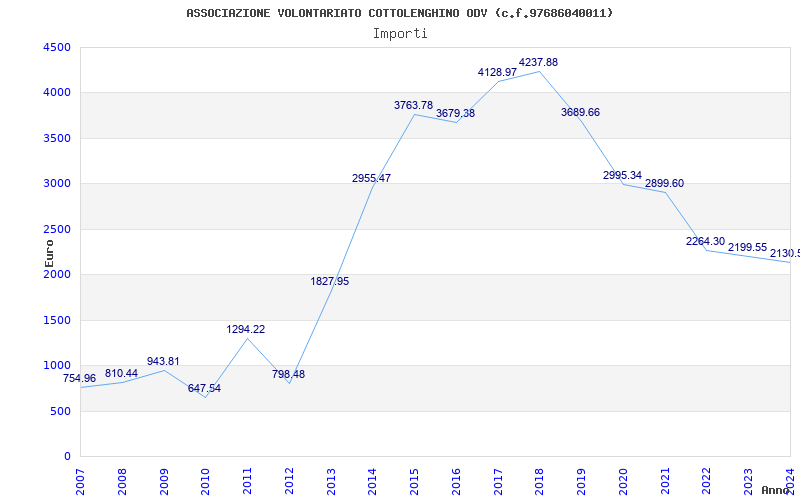
Task: Select the peak value 4237.88 label
Action: coord(538,62)
